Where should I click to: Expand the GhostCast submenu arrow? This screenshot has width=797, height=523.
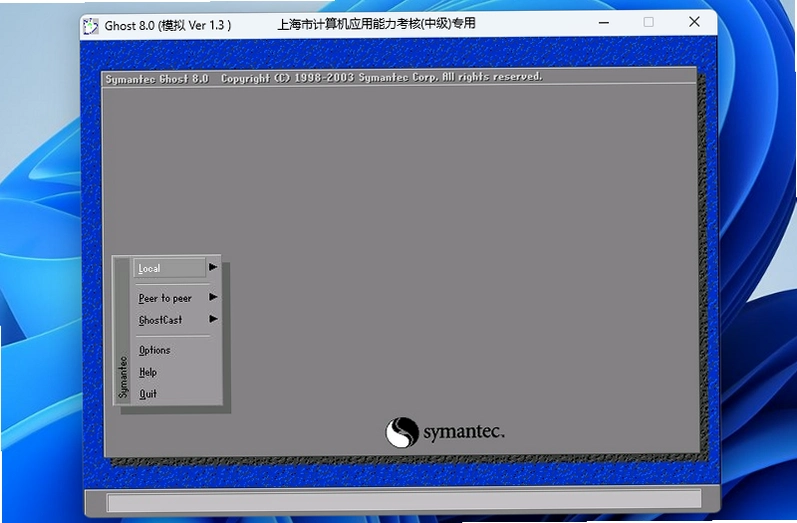(x=213, y=319)
